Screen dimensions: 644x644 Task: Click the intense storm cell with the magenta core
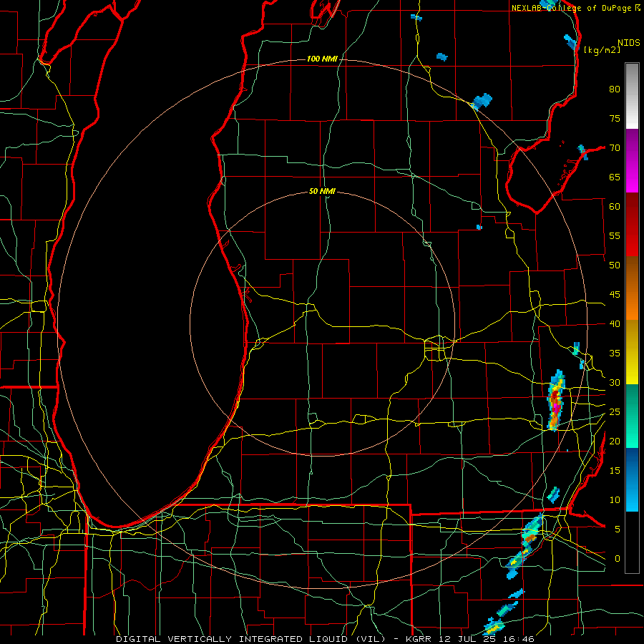[x=555, y=401]
